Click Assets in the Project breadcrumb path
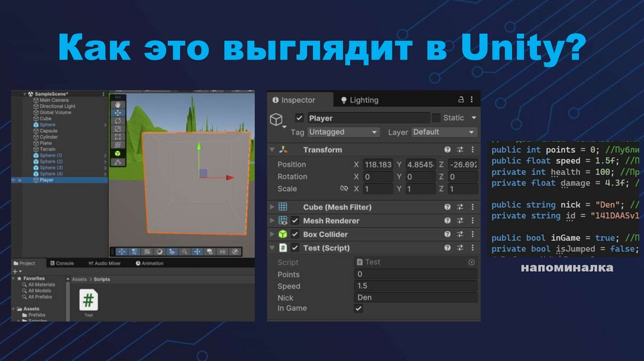The width and height of the screenshot is (644, 361). [79, 279]
